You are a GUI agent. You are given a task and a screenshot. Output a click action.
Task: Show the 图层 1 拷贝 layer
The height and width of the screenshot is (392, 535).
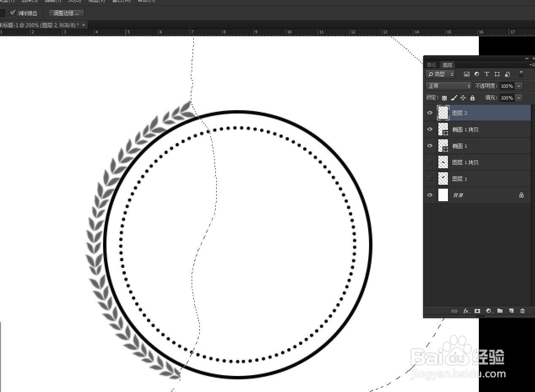(x=430, y=162)
